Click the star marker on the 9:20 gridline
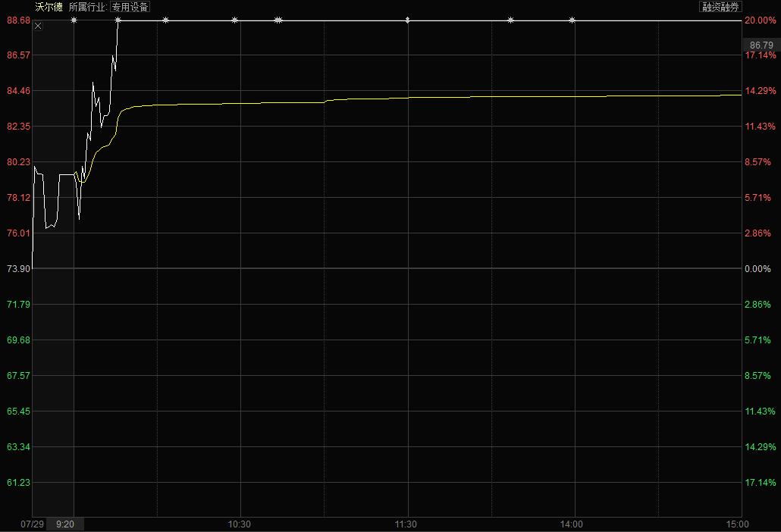The image size is (781, 532). point(74,20)
